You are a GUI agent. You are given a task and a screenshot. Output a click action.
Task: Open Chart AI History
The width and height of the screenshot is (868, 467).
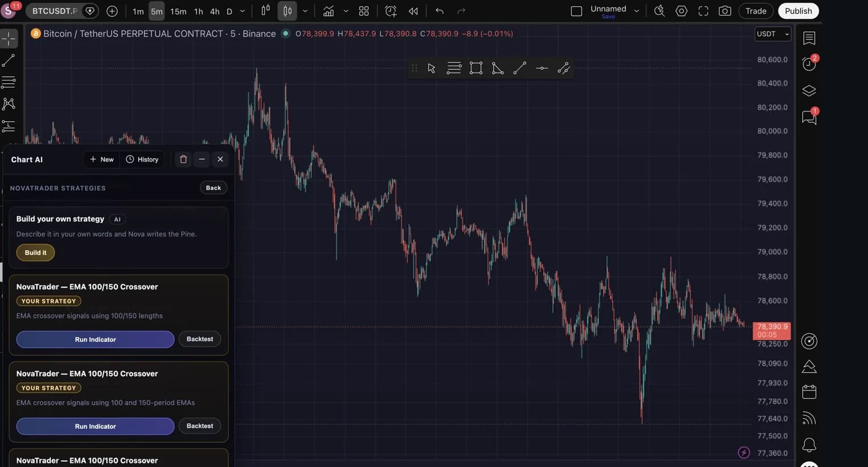click(x=142, y=159)
